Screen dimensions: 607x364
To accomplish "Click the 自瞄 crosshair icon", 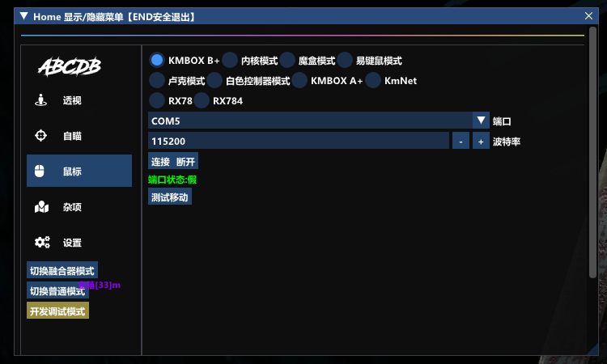I will coord(41,136).
